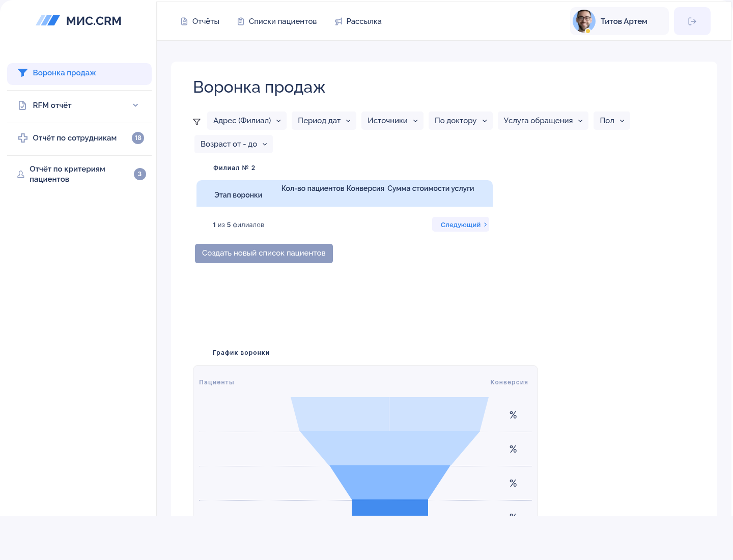
Task: Open the Адрес (Филиал) dropdown
Action: click(x=247, y=121)
